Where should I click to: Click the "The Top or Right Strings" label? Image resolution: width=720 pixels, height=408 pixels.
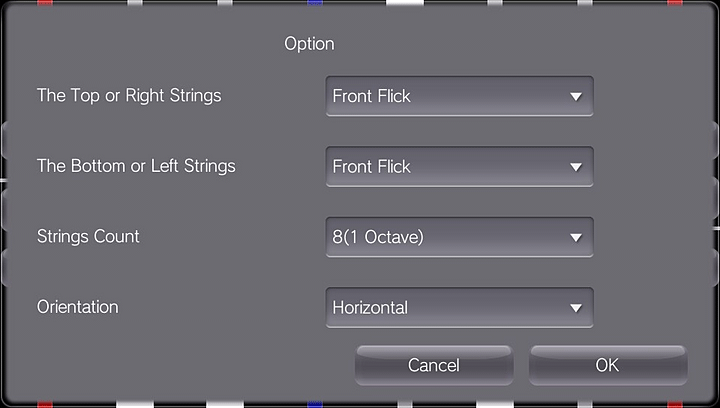click(x=129, y=96)
